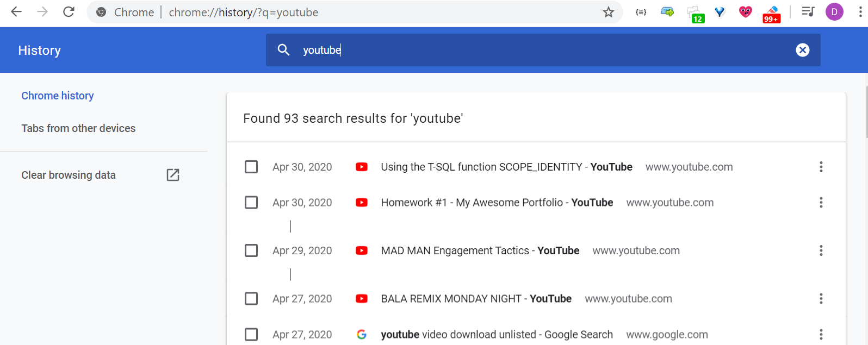Open MAD MAN Engagement Tactics - YouTube link

[480, 250]
